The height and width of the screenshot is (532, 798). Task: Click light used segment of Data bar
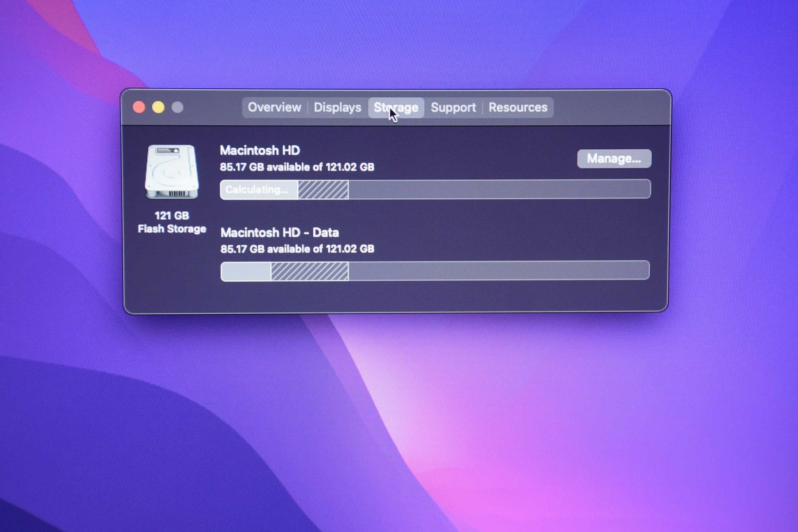[246, 271]
